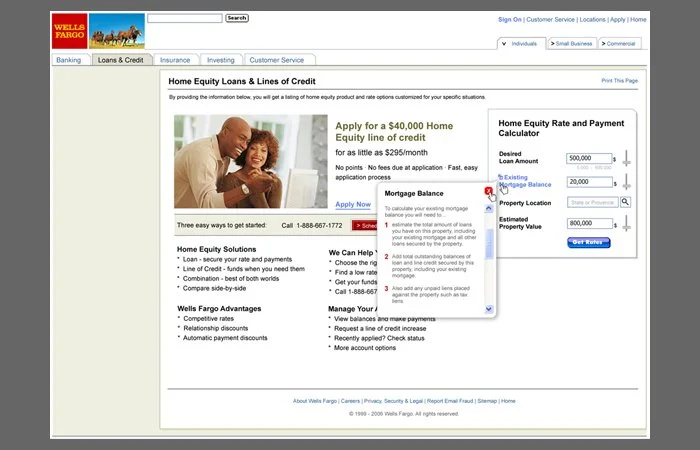This screenshot has height=450, width=700.
Task: Click 'Competitive rates' item
Action: (x=208, y=319)
